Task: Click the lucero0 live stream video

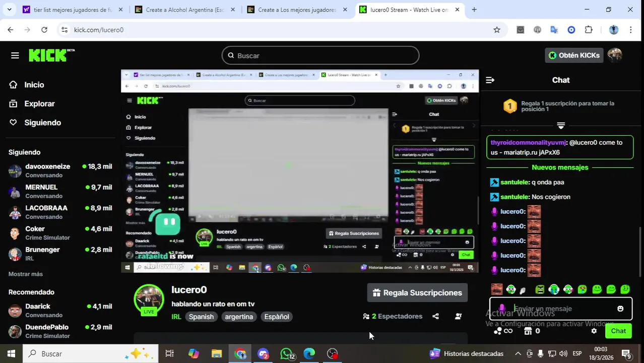Action: [300, 171]
